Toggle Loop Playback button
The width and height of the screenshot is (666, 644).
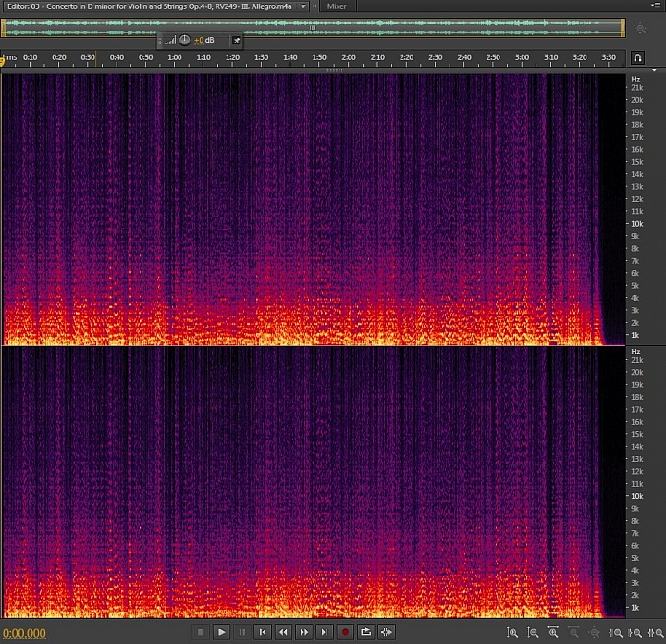click(x=365, y=632)
